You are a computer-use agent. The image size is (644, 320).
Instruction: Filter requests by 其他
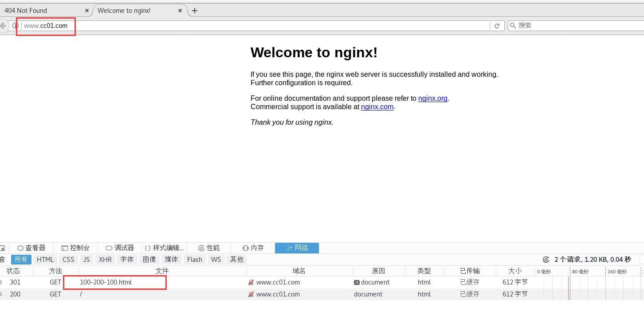pos(237,260)
